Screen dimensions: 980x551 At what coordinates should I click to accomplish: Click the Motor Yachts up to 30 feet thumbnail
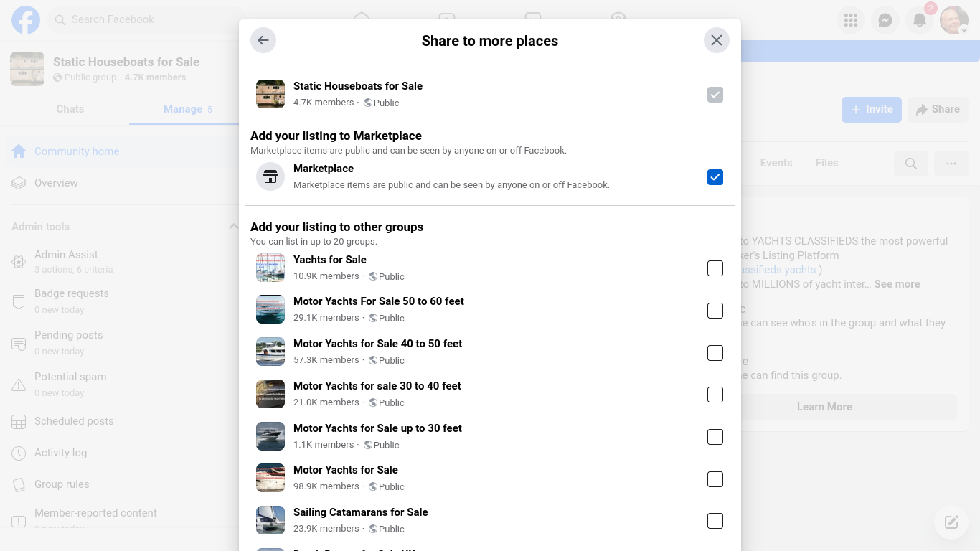click(x=270, y=436)
